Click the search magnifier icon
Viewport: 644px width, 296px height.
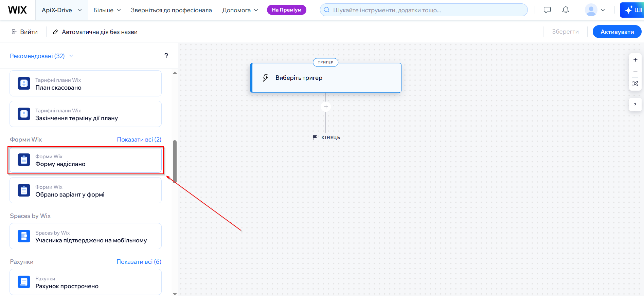click(x=326, y=10)
